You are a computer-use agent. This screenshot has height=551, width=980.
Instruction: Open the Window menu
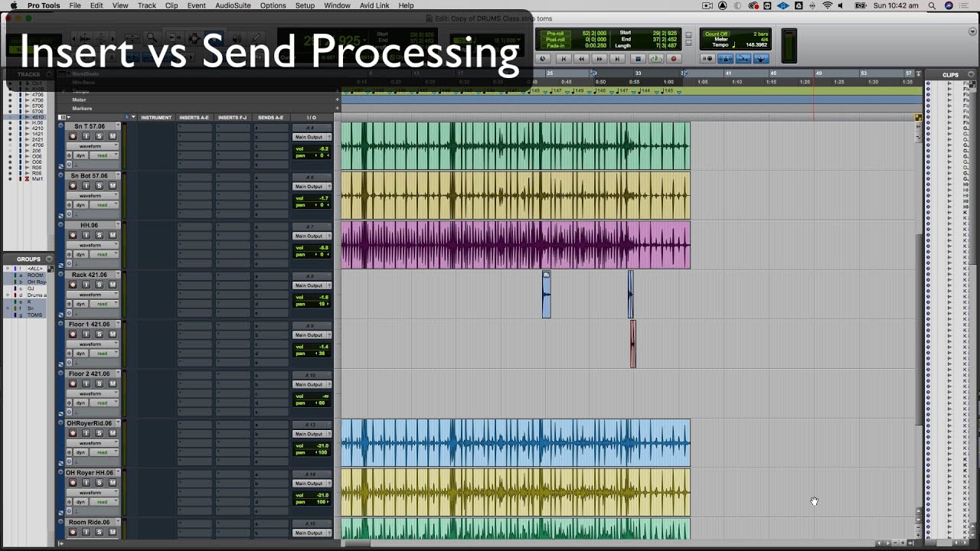pos(337,5)
